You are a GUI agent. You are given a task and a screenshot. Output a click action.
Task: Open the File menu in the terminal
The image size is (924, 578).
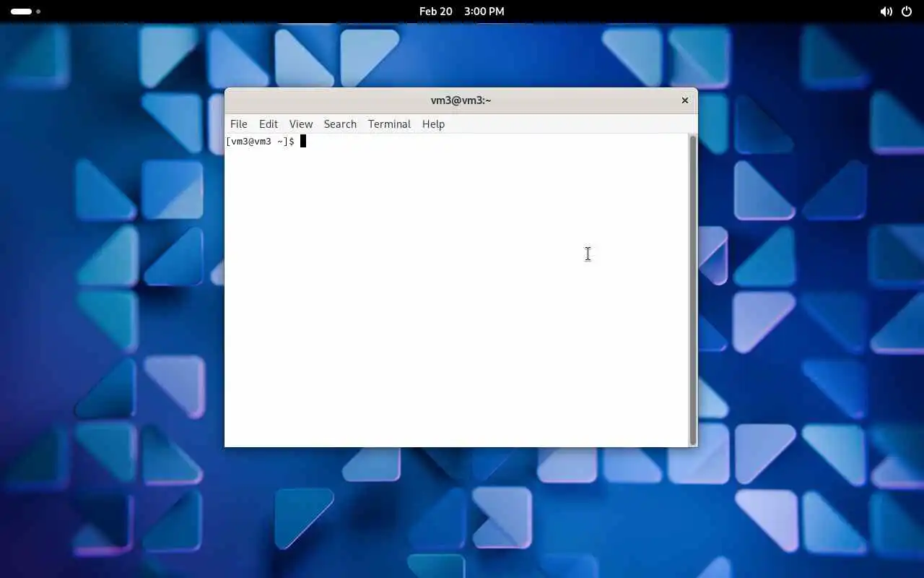238,124
